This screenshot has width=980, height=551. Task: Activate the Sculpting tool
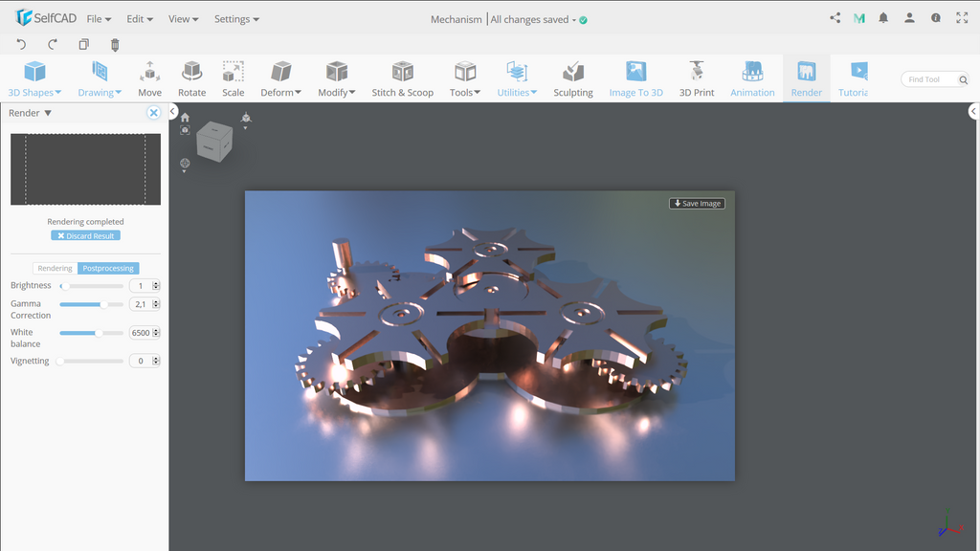(x=573, y=78)
